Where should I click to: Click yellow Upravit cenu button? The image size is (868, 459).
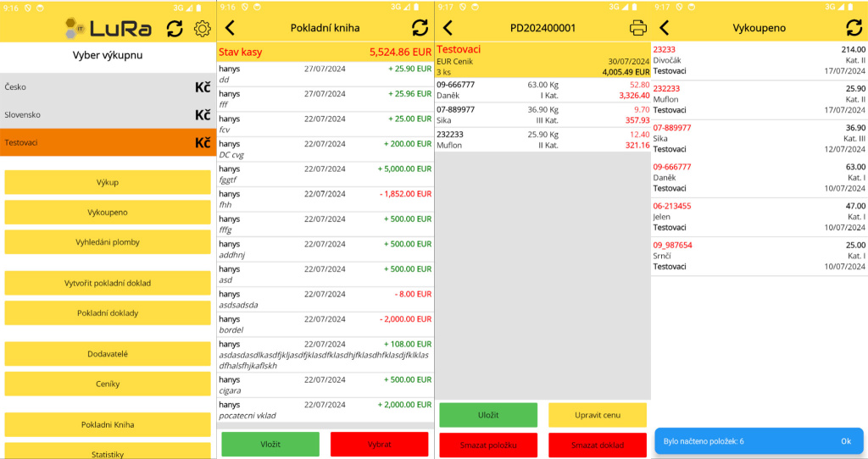[x=597, y=415]
